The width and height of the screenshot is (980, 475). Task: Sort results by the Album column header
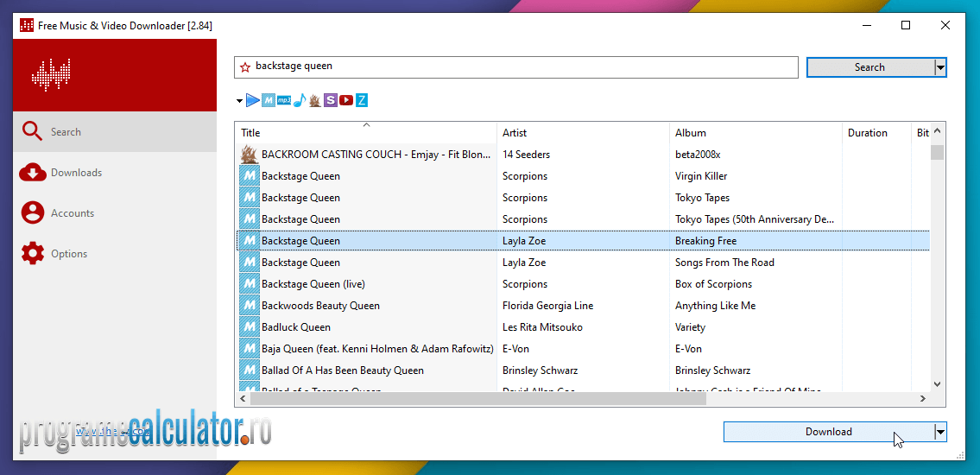point(756,132)
